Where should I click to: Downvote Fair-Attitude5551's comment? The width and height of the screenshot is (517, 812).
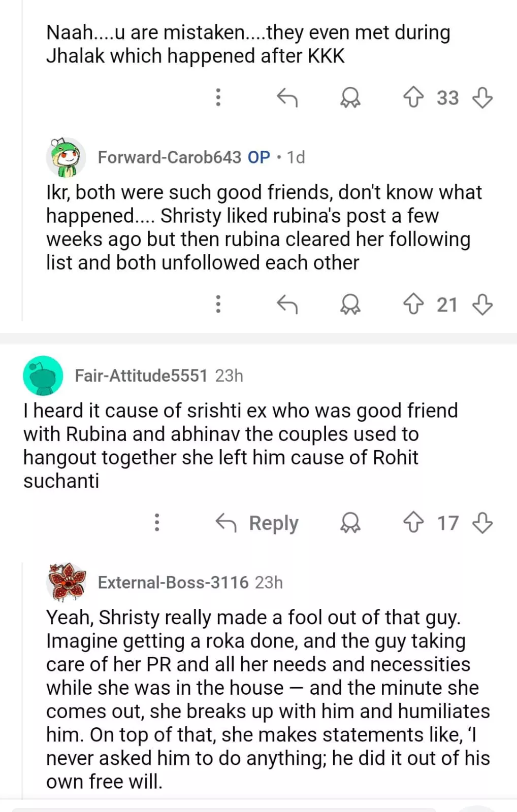(x=482, y=522)
